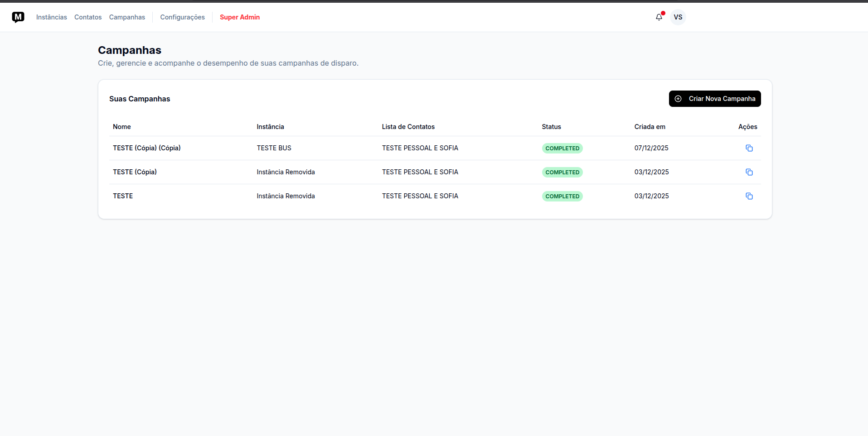This screenshot has height=436, width=868.
Task: Duplicate the TESTE (Cópia) campaign
Action: pyautogui.click(x=749, y=172)
